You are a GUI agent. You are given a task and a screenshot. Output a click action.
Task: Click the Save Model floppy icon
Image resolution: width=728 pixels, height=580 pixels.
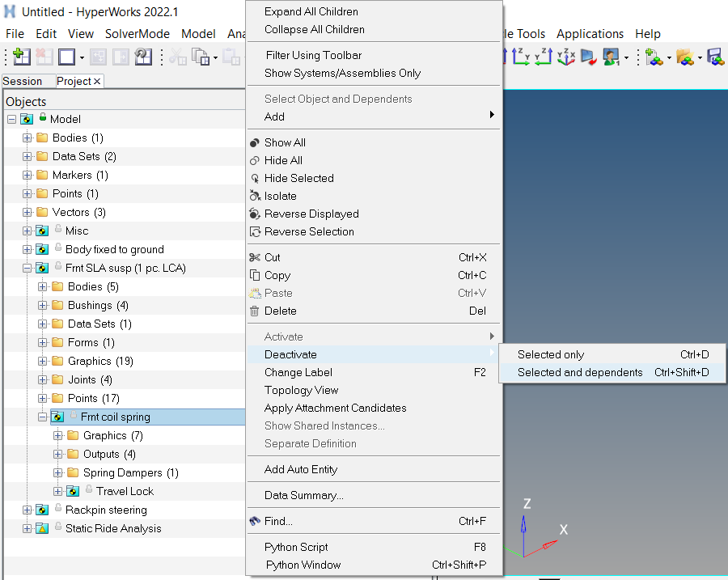pyautogui.click(x=715, y=57)
